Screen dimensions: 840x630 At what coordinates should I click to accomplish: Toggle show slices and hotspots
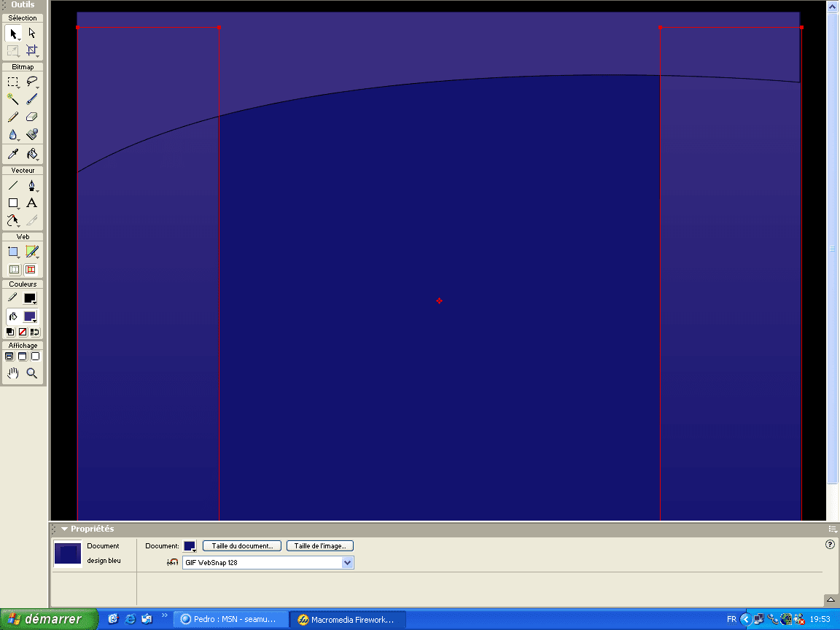pos(31,270)
